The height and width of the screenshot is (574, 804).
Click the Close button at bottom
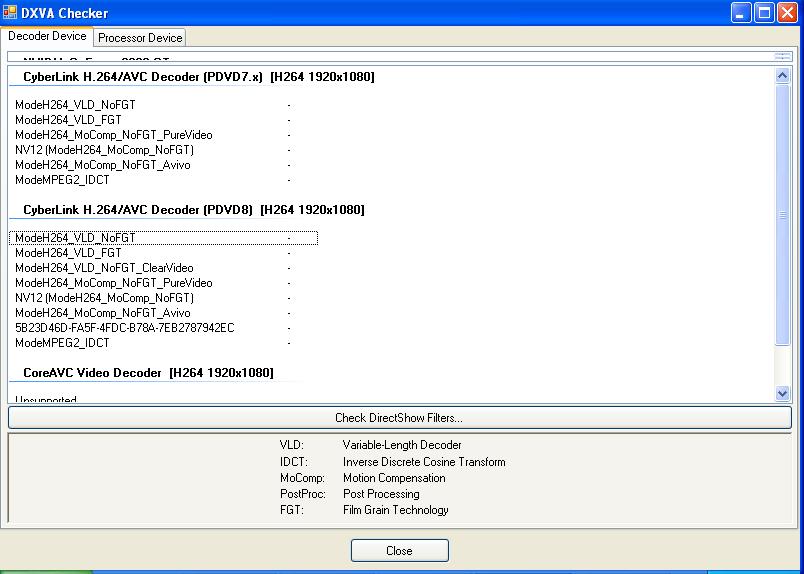(399, 550)
